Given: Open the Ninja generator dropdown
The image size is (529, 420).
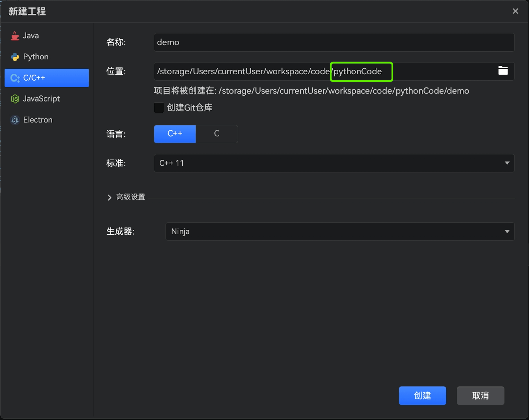Looking at the screenshot, I should 340,232.
